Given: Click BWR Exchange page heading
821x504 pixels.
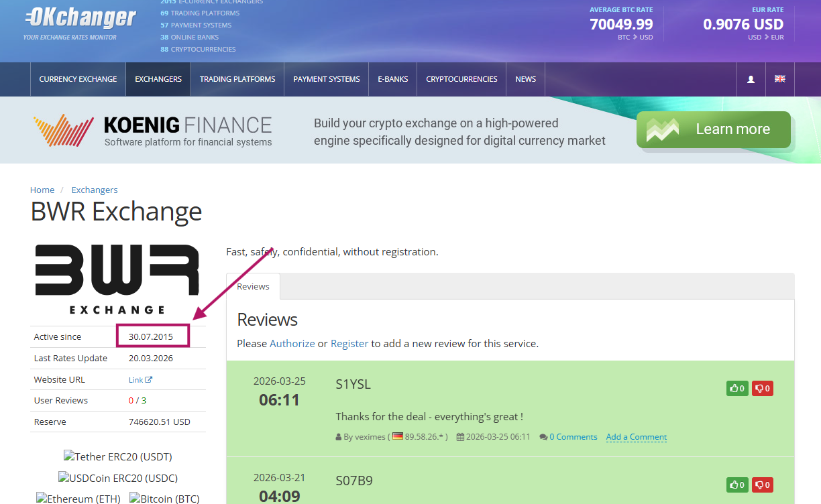Looking at the screenshot, I should click(116, 211).
